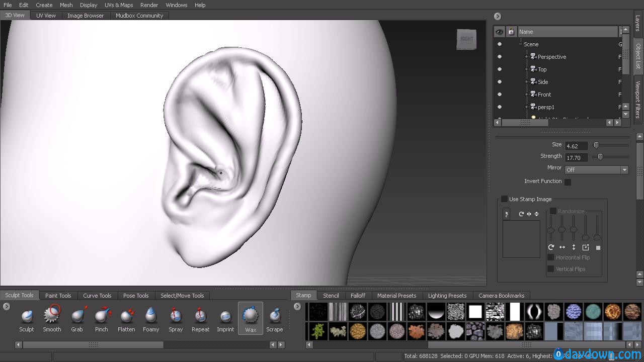Choose the Grab tool

pyautogui.click(x=77, y=319)
